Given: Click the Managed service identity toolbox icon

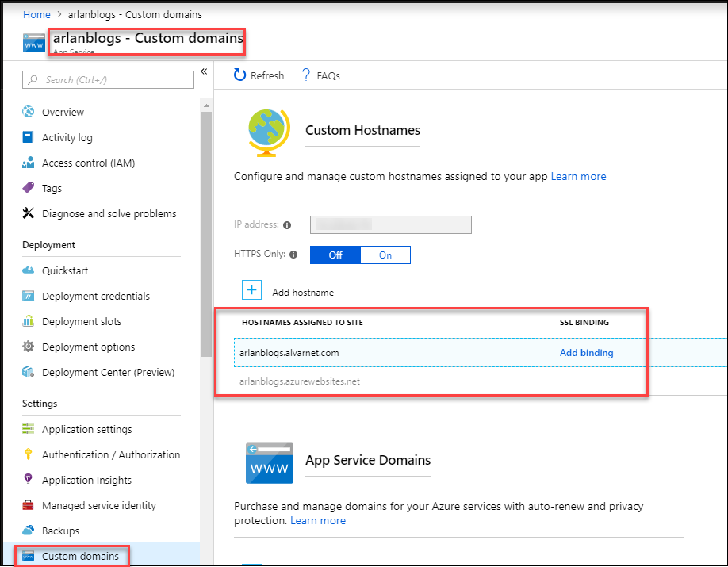Looking at the screenshot, I should 29,505.
